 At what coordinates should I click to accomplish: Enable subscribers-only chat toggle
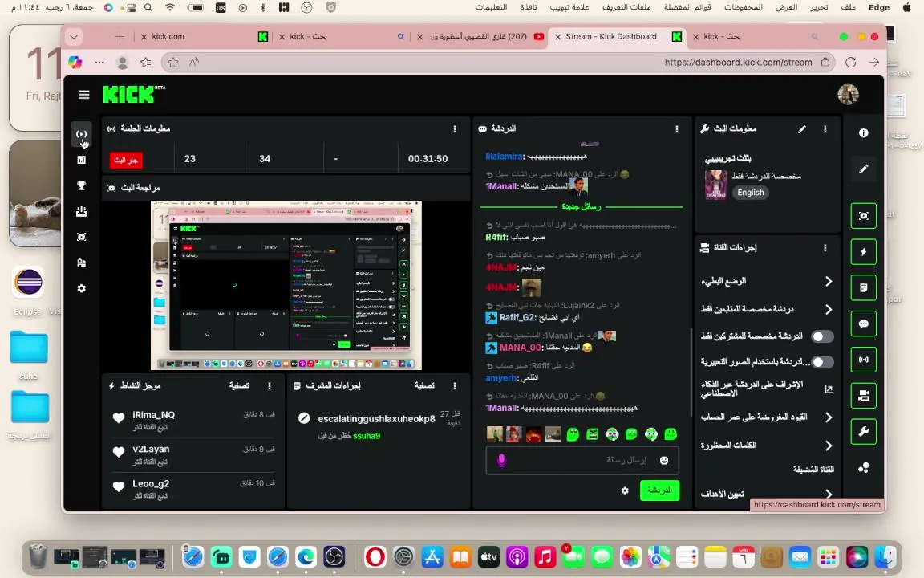tap(822, 336)
